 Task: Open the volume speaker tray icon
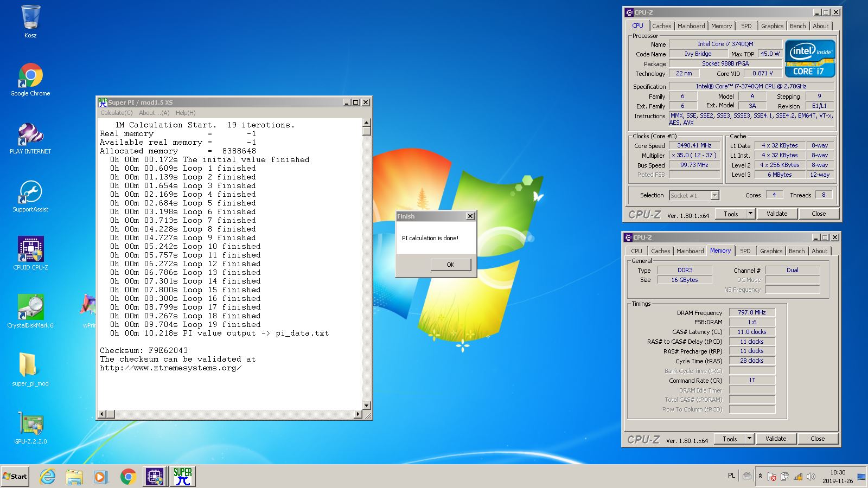pos(810,477)
